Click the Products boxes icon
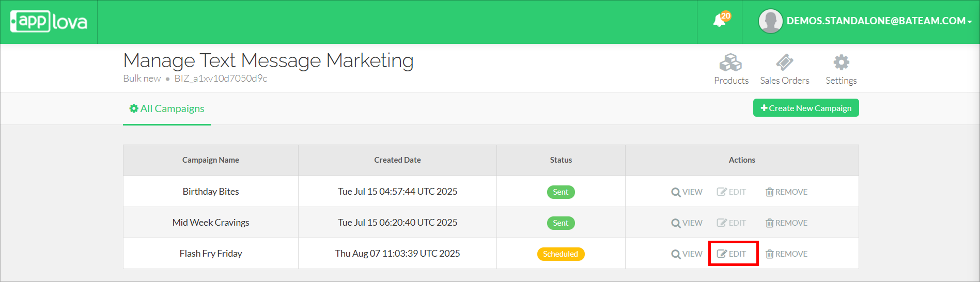The width and height of the screenshot is (980, 282). click(730, 63)
